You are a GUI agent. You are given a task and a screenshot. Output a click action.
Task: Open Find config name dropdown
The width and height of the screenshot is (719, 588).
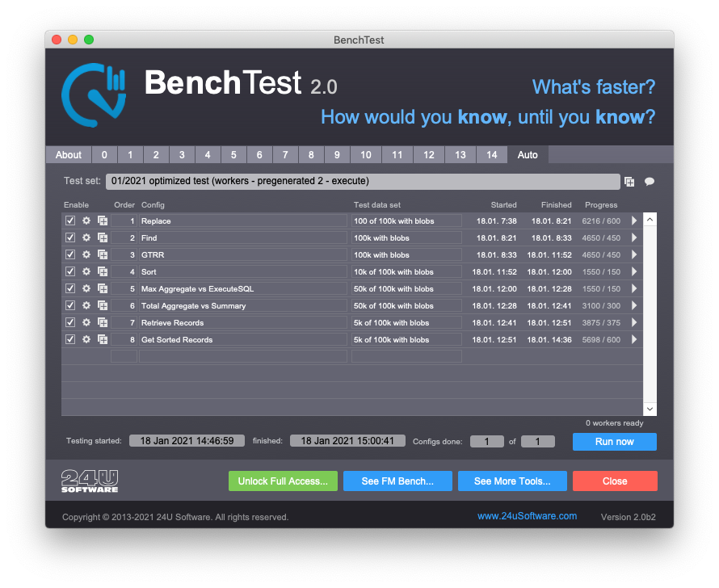tap(243, 237)
